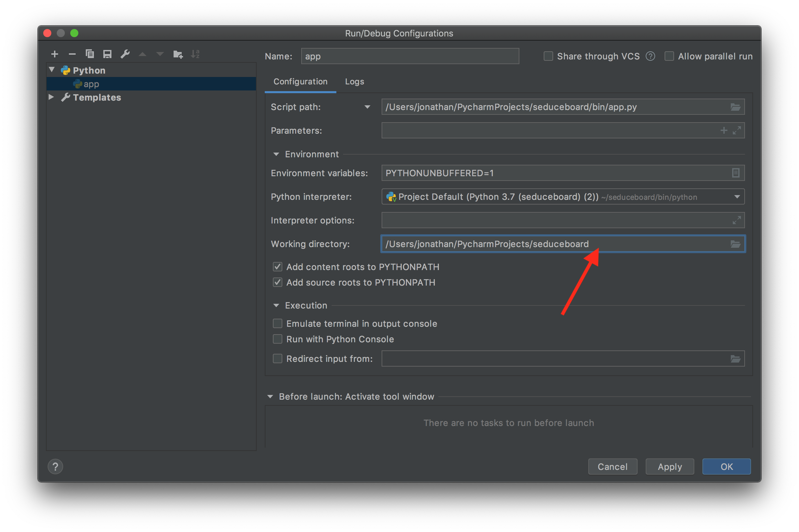This screenshot has width=799, height=532.
Task: Enable Share through VCS
Action: pyautogui.click(x=548, y=56)
